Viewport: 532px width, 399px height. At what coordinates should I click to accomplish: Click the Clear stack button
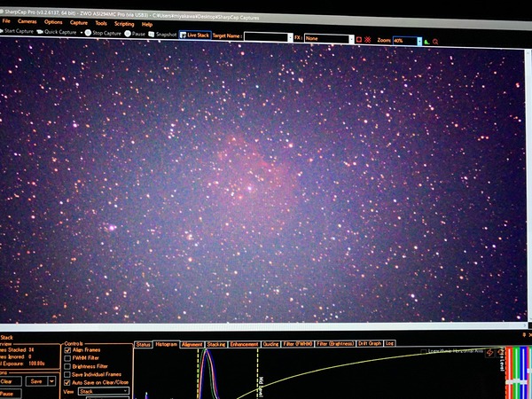point(10,381)
